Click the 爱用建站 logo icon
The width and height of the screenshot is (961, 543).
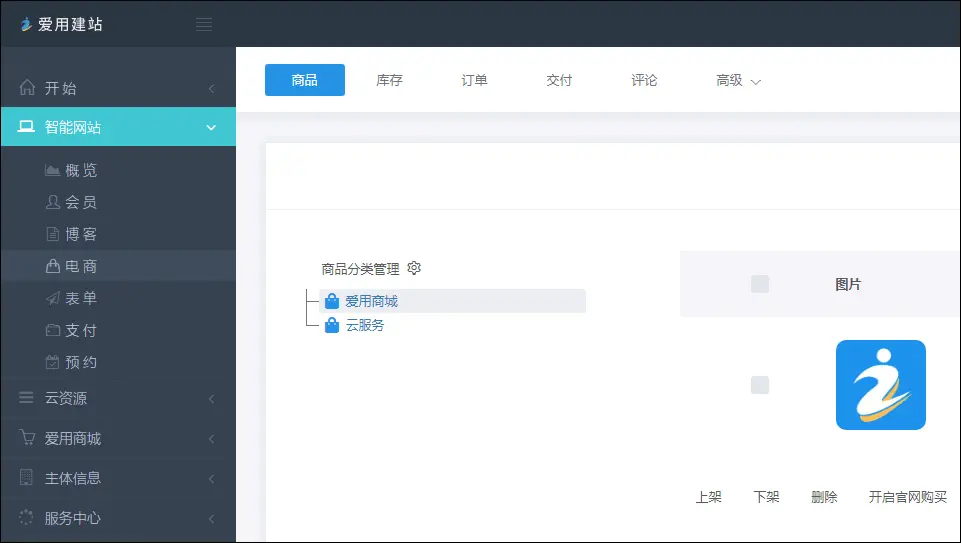pos(26,24)
